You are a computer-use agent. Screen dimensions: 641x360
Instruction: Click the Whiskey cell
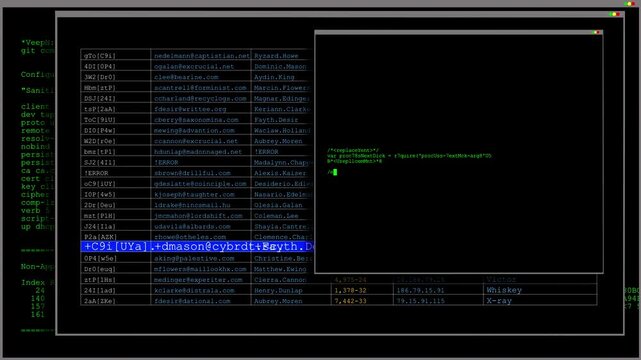[x=504, y=290]
